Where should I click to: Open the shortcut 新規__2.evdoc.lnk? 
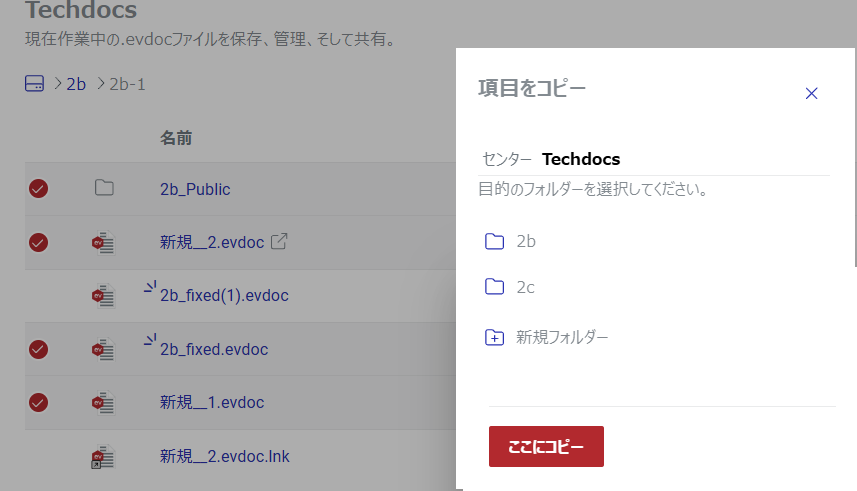[x=225, y=456]
